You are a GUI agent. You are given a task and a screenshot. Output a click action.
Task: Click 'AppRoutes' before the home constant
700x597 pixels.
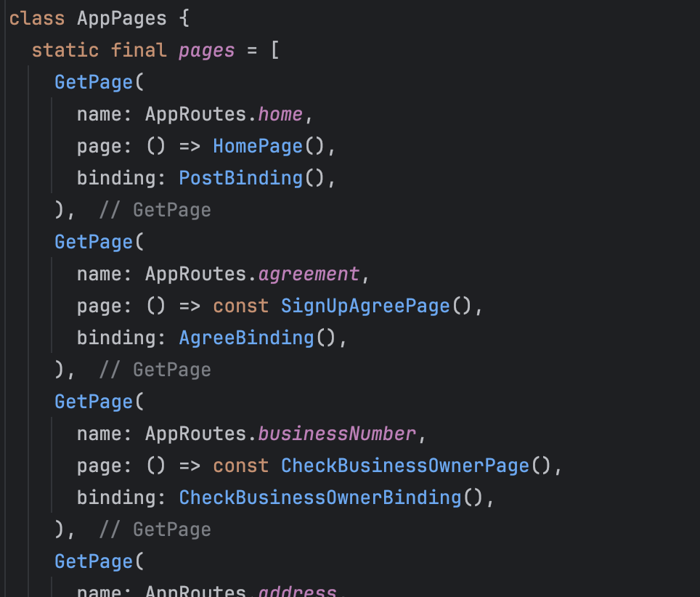pos(195,115)
